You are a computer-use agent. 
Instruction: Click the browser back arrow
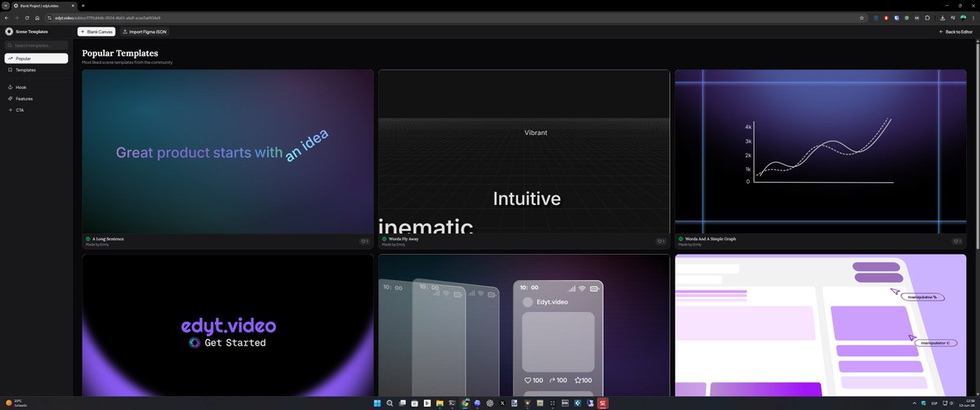pos(7,17)
